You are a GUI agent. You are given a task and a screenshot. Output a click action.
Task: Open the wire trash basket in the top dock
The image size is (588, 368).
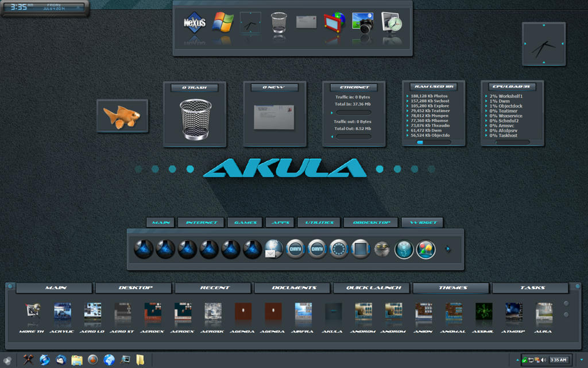[278, 22]
